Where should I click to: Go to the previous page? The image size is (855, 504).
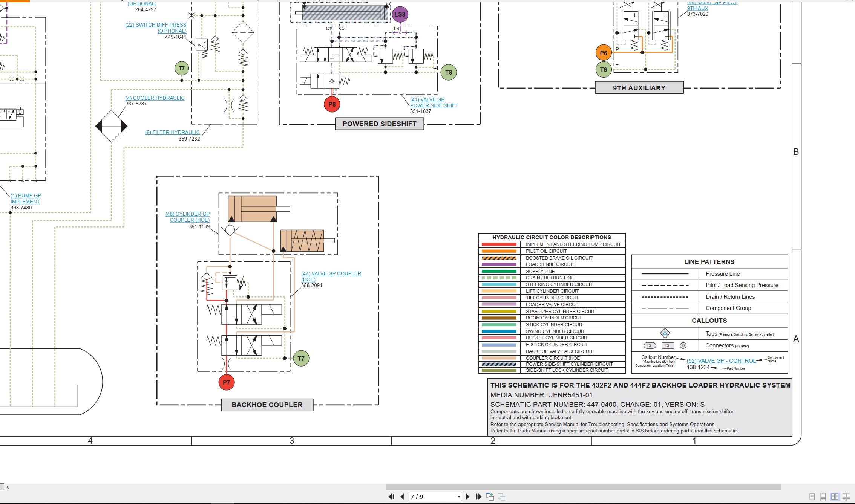point(402,496)
